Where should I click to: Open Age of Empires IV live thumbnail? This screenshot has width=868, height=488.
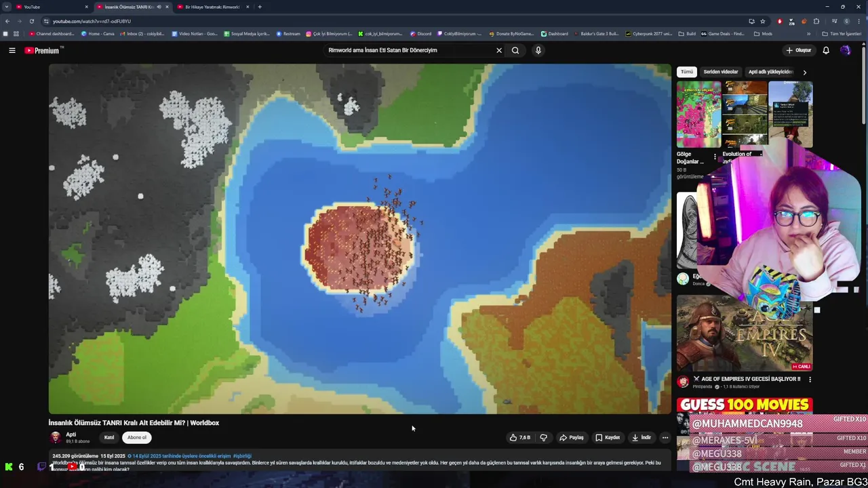745,333
